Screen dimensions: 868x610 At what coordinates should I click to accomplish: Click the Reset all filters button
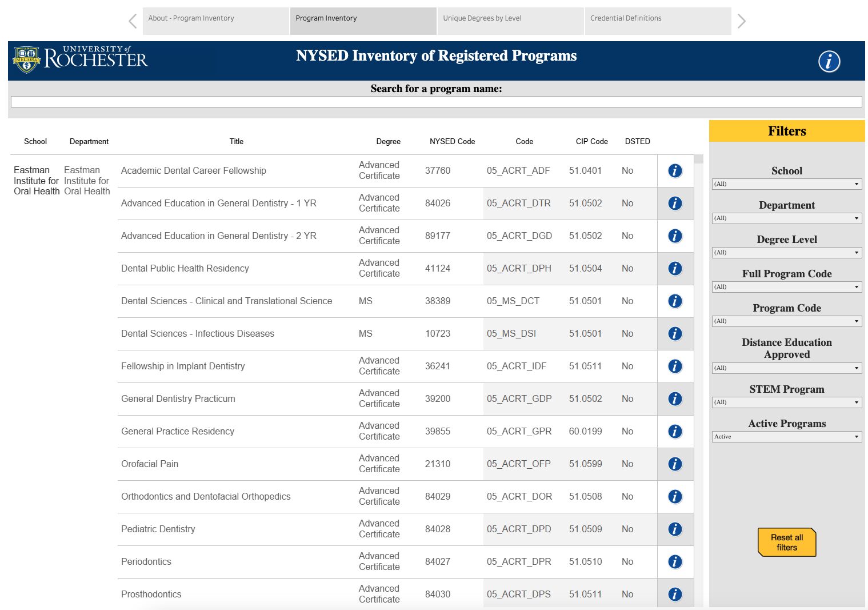pyautogui.click(x=787, y=542)
